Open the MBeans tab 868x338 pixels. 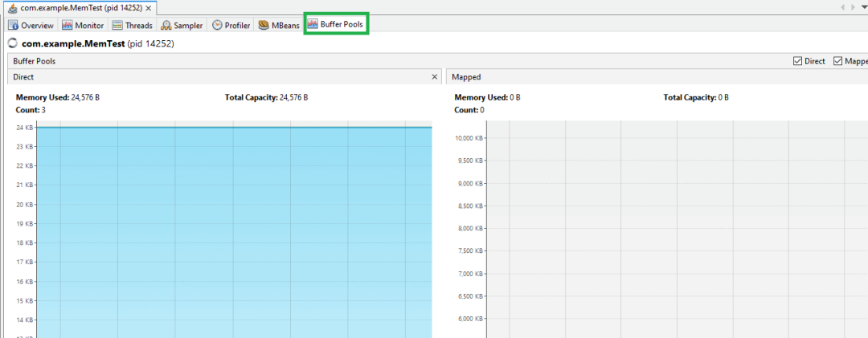[279, 26]
